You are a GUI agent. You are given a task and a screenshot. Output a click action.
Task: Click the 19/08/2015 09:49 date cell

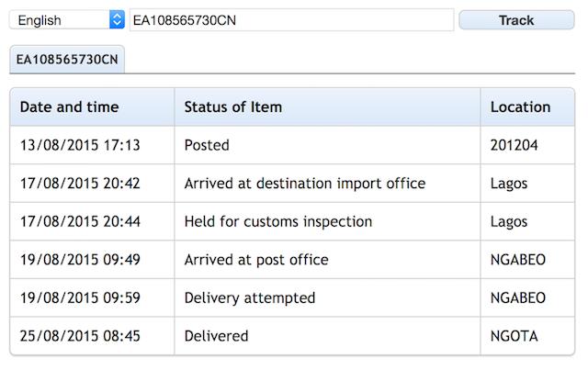80,260
